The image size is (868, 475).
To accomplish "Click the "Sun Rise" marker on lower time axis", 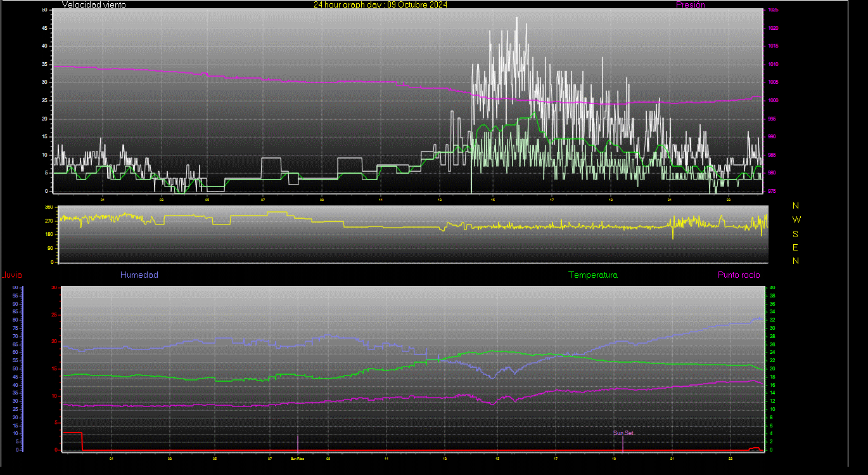I will coord(297,458).
